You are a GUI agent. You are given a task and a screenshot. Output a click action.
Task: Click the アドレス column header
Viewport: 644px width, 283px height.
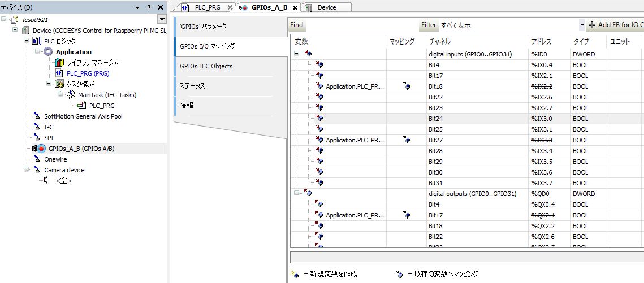548,41
